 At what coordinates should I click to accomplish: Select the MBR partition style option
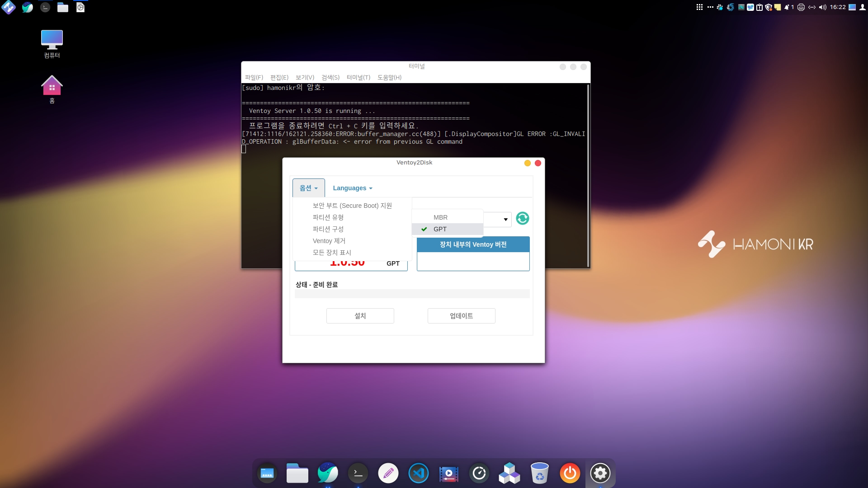[x=440, y=217]
